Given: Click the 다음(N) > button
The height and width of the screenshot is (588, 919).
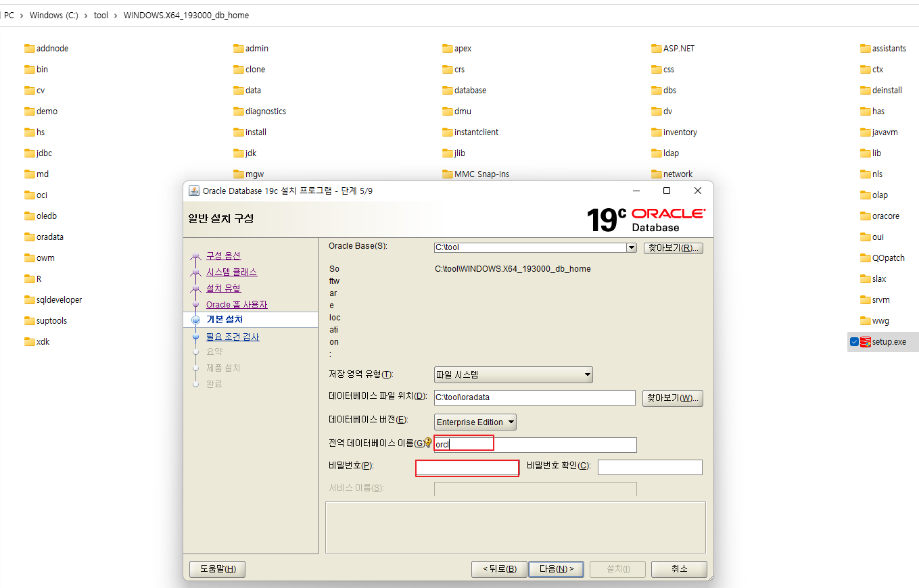Looking at the screenshot, I should [557, 569].
